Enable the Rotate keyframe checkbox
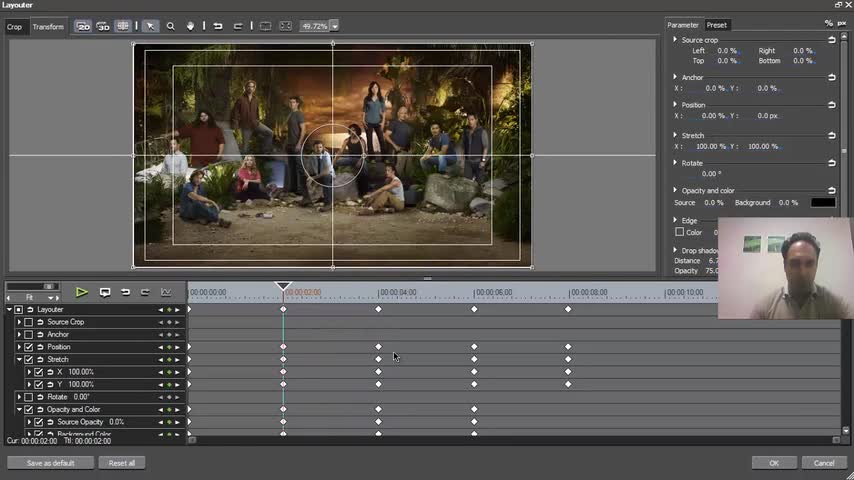 coord(29,397)
